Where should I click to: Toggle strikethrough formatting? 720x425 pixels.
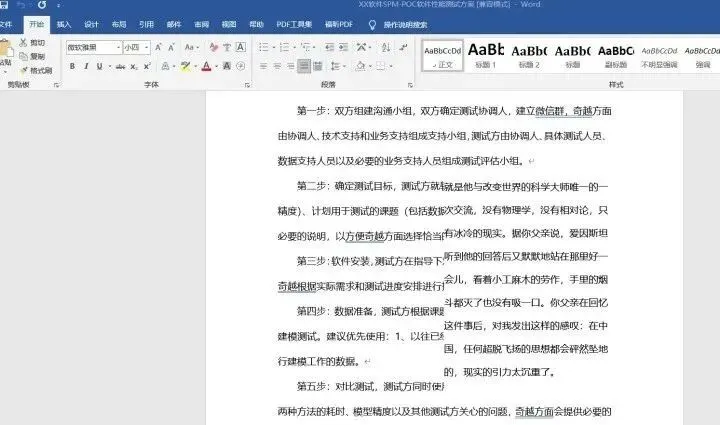tap(120, 67)
